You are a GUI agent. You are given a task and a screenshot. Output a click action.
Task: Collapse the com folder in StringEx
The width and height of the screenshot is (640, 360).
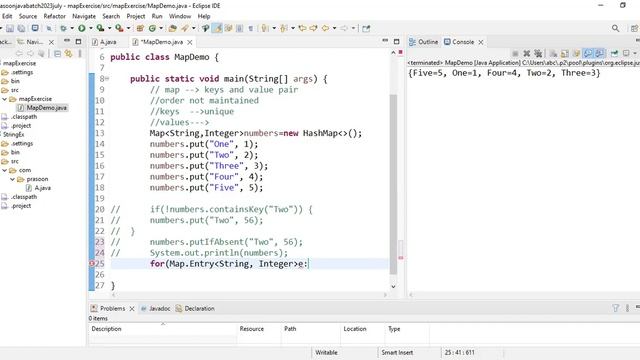pos(4,170)
